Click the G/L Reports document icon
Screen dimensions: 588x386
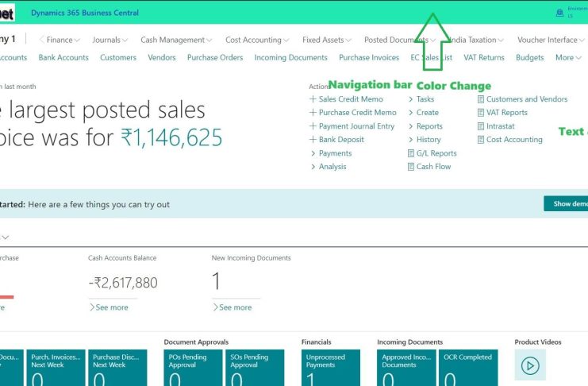click(x=410, y=153)
